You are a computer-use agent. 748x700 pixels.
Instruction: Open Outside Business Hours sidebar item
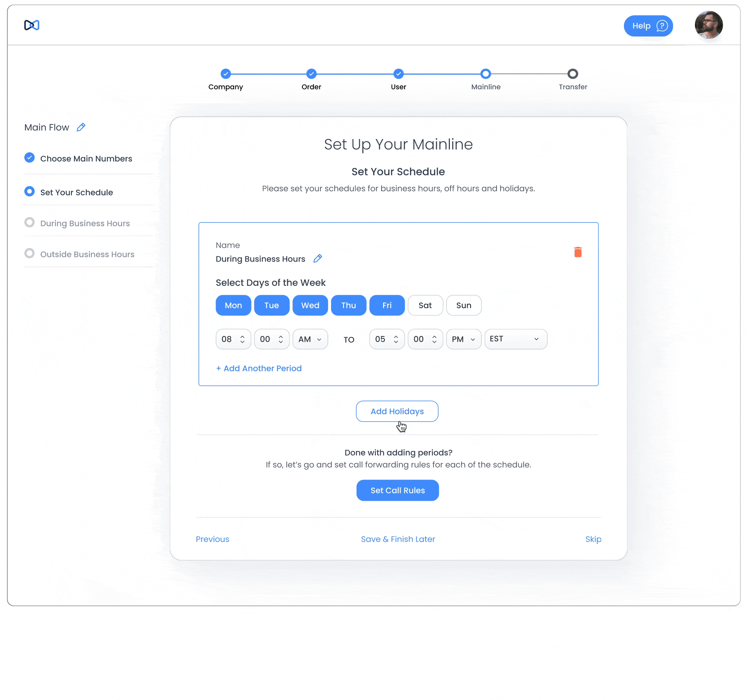click(87, 254)
